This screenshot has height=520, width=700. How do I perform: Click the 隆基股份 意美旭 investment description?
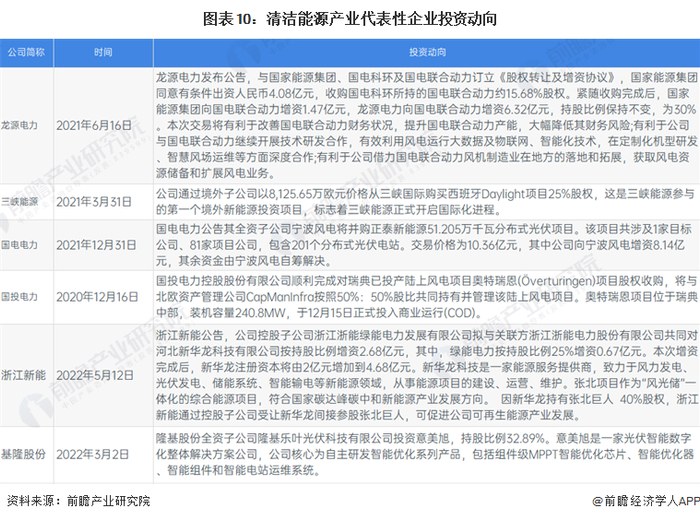pos(425,454)
